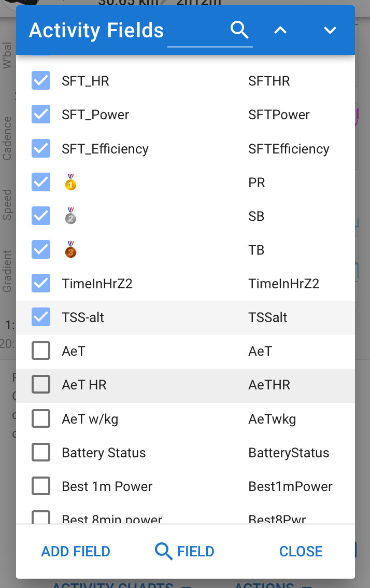Tick the Battery Status checkbox
Screen dimensions: 370x588
(x=41, y=452)
